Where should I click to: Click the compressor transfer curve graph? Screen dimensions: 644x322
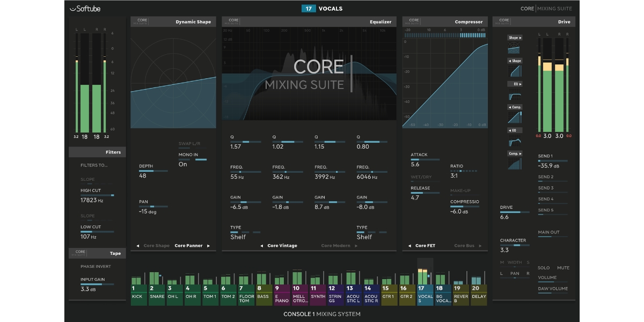click(x=445, y=83)
